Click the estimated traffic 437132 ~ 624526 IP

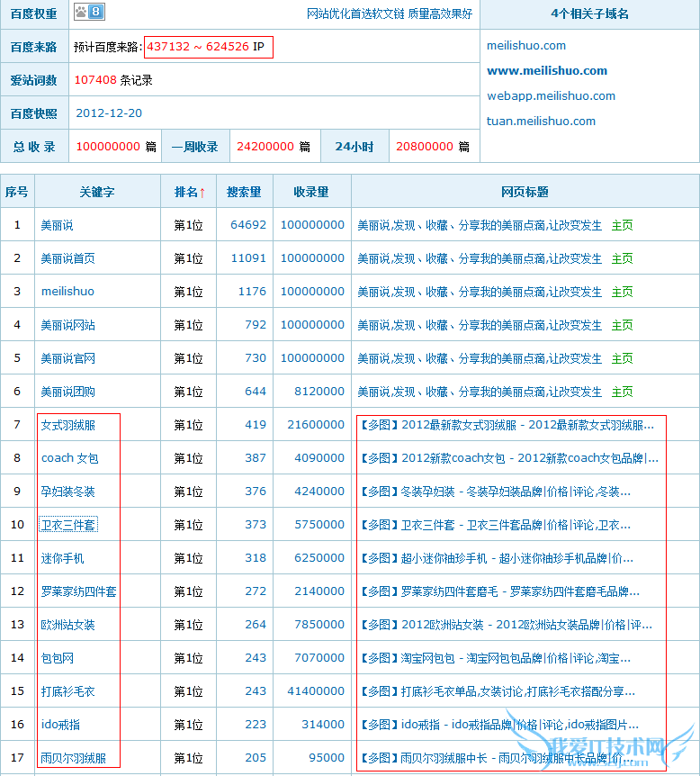(x=206, y=47)
